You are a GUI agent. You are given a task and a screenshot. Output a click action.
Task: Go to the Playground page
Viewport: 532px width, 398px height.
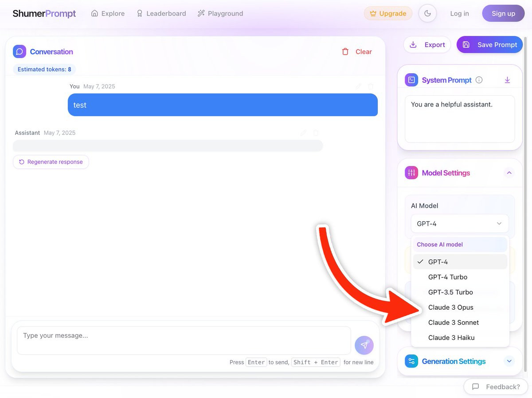coord(220,13)
